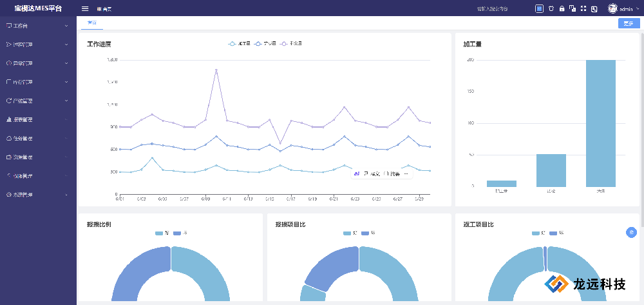This screenshot has height=305, width=644.
Task: Click the hamburger menu collapse icon
Action: (85, 9)
